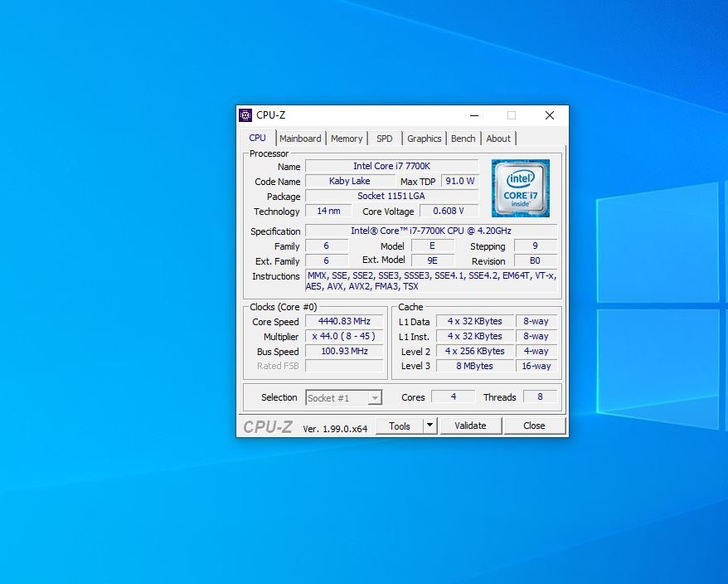728x584 pixels.
Task: Show the About tab
Action: pyautogui.click(x=498, y=139)
